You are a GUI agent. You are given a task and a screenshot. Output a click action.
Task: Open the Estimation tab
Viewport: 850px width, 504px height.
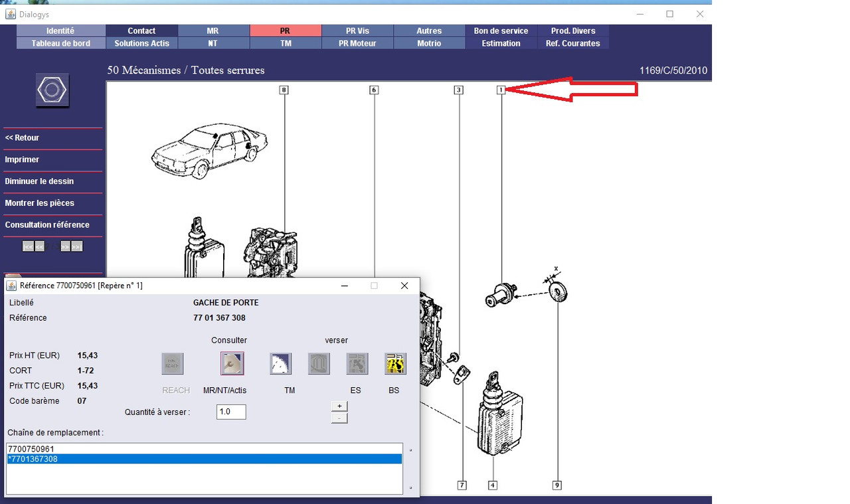(501, 43)
